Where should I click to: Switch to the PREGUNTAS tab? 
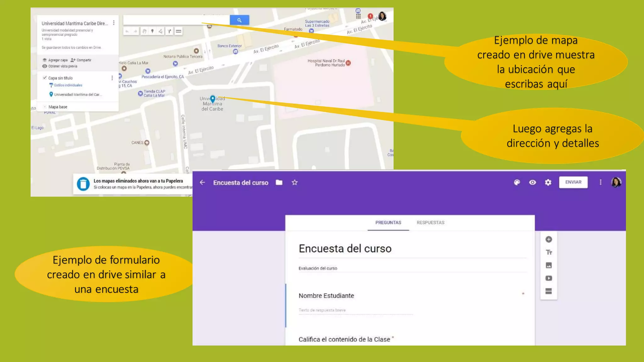[388, 222]
